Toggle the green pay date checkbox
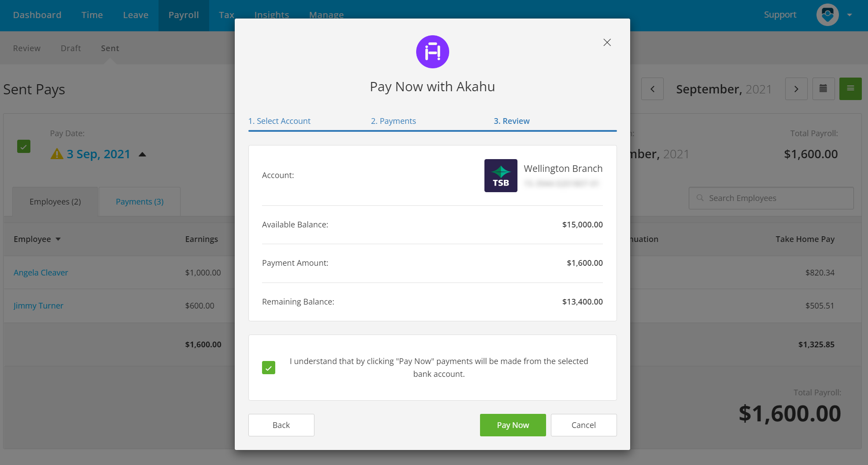The image size is (868, 465). tap(24, 146)
